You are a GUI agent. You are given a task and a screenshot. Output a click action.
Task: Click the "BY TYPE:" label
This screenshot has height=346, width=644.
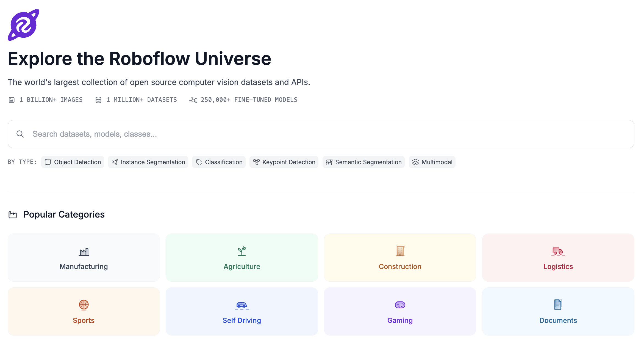pos(22,162)
